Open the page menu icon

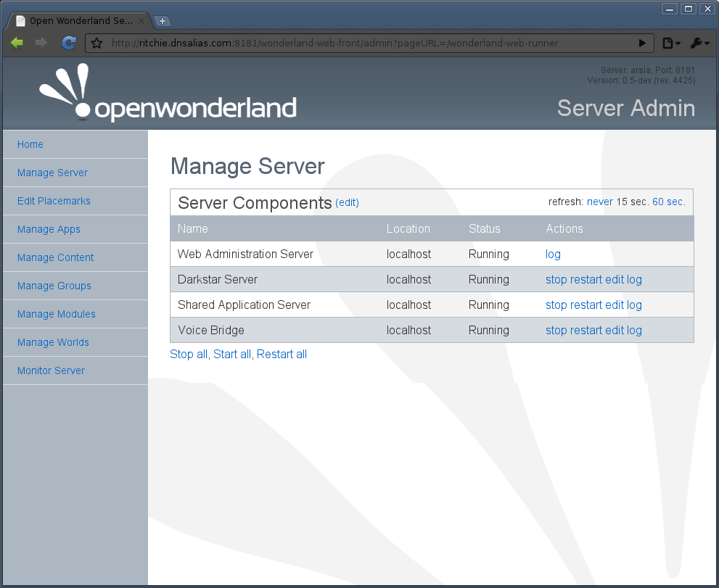(671, 43)
